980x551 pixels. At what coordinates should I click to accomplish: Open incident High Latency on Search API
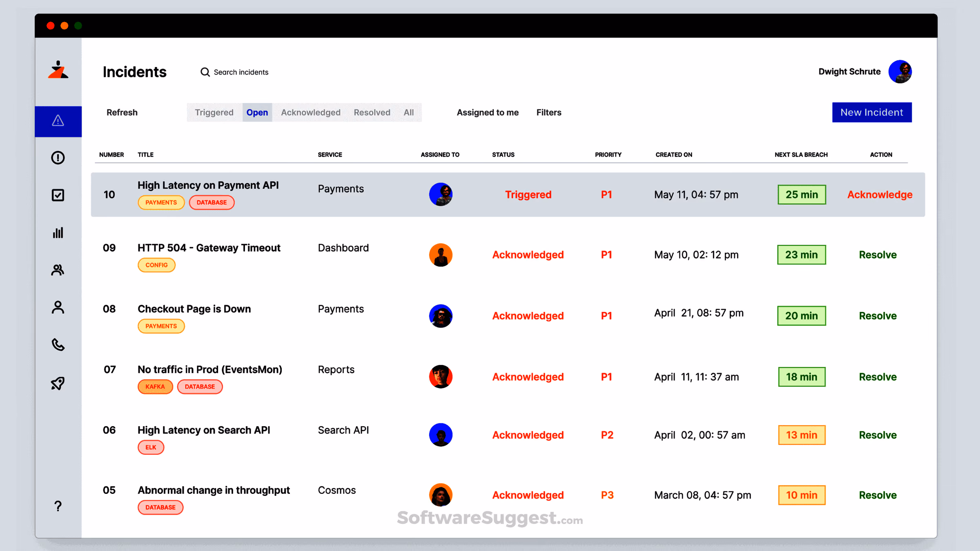[203, 430]
